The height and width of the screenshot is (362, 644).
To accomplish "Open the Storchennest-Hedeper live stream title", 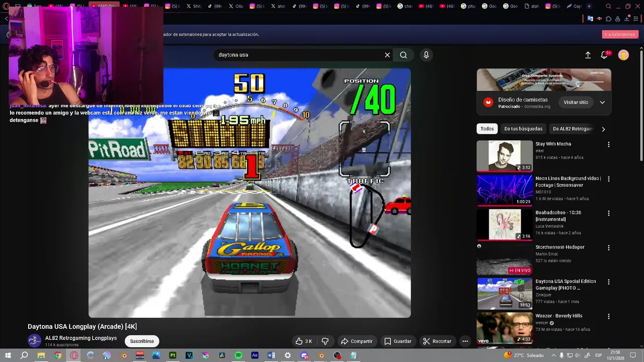I will (x=559, y=247).
